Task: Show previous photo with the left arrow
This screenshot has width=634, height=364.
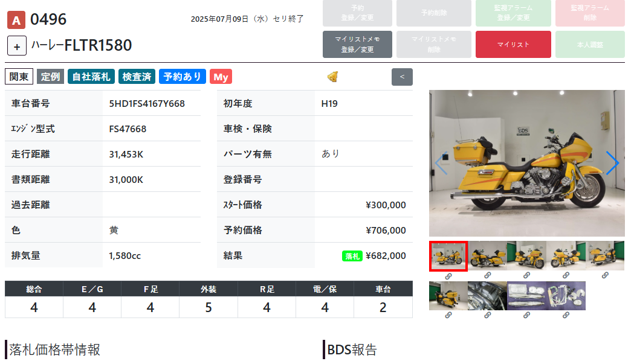Action: point(441,163)
